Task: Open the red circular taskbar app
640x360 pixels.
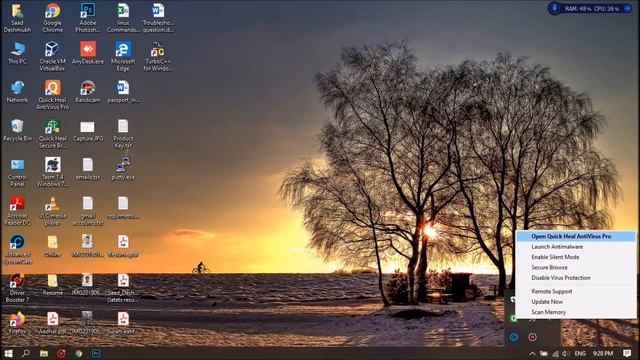Action: (x=61, y=353)
